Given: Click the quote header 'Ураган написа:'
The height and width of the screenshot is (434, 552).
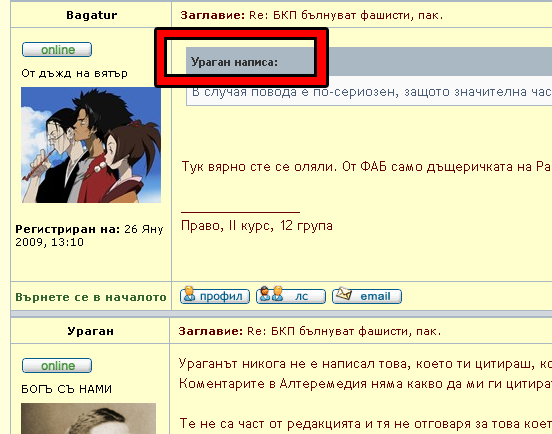Looking at the screenshot, I should [x=234, y=62].
